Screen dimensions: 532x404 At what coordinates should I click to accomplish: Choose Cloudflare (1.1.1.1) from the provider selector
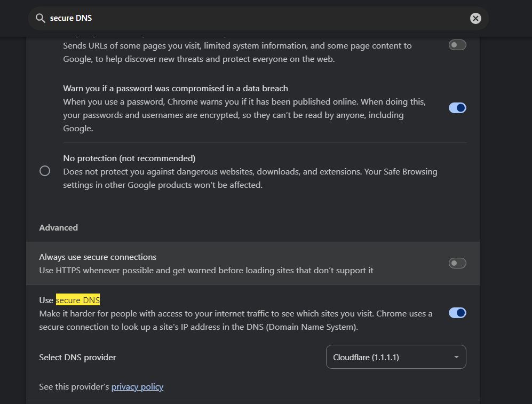pos(395,357)
